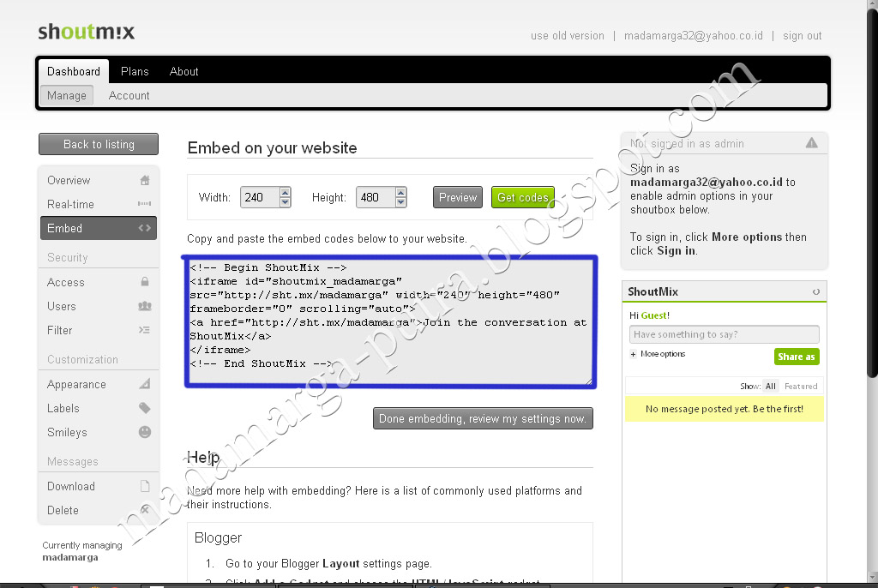Click the document icon beside Download
This screenshot has height=588, width=878.
pos(144,485)
